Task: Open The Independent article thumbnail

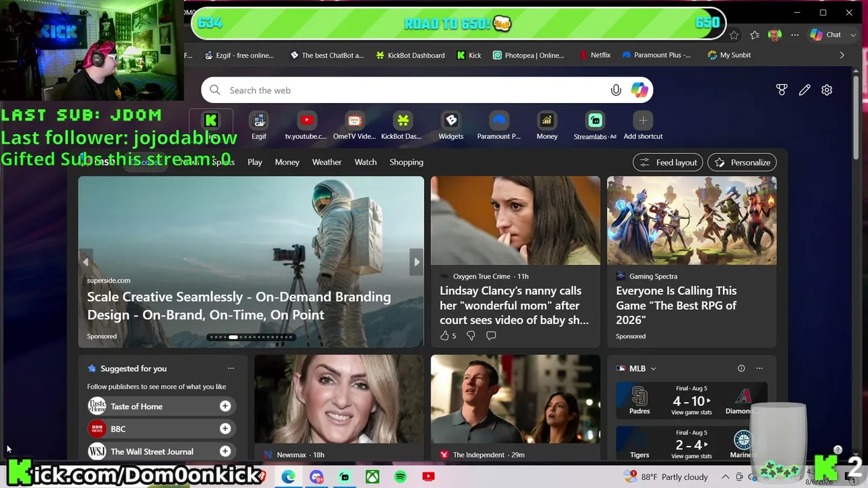Action: click(x=515, y=400)
